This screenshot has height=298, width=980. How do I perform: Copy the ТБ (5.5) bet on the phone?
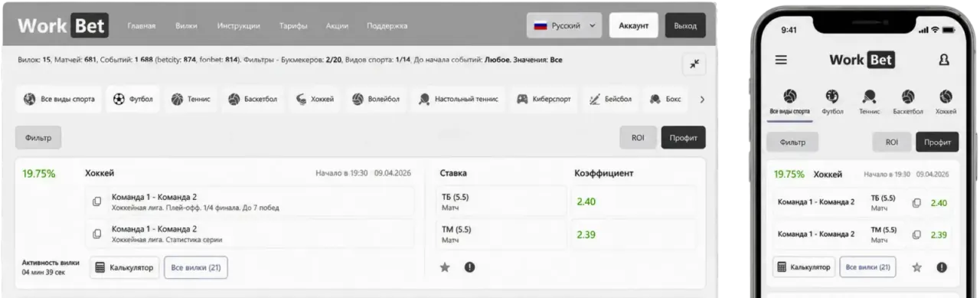point(916,203)
